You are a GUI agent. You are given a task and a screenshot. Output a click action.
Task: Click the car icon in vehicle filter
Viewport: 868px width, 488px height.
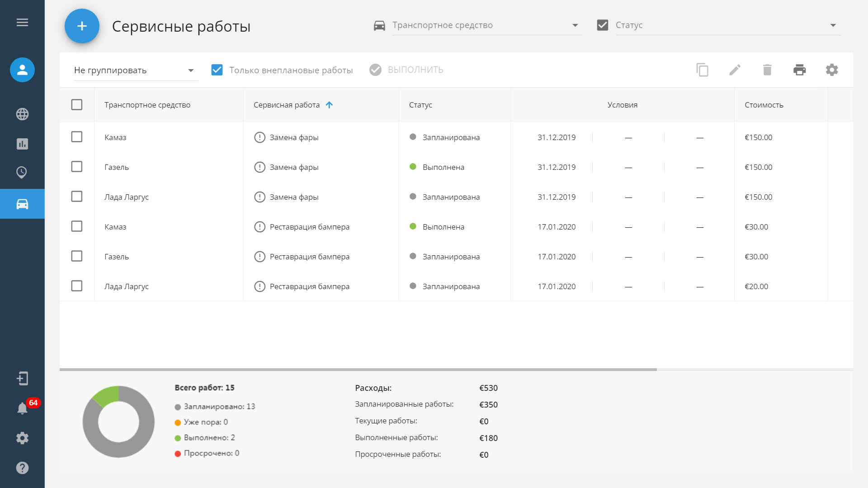[379, 26]
